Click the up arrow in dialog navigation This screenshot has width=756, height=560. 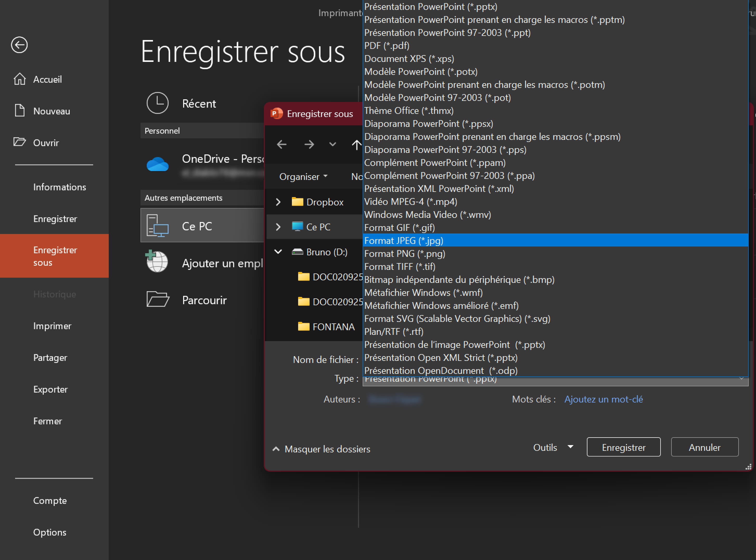point(356,145)
